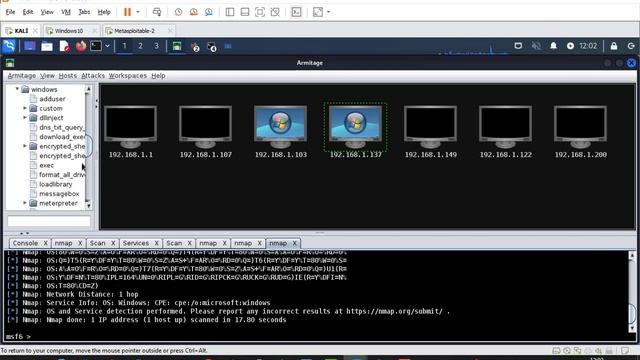Click module tree scroll down arrow
The height and width of the screenshot is (360, 640).
click(88, 205)
